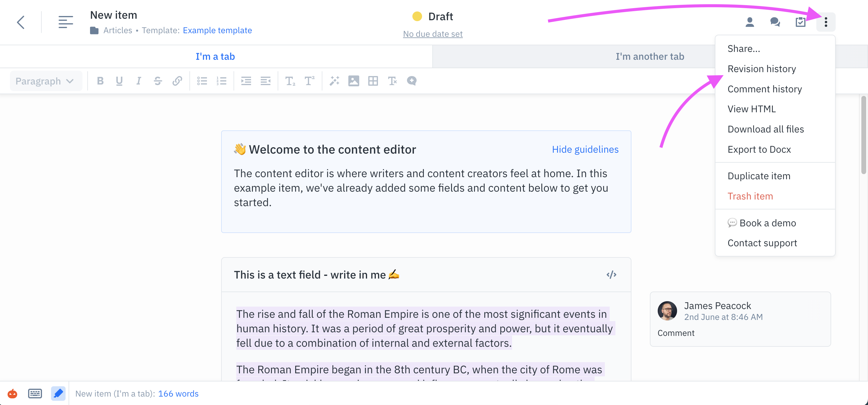The width and height of the screenshot is (868, 405).
Task: Open the AI assistant wand tool
Action: pyautogui.click(x=334, y=81)
